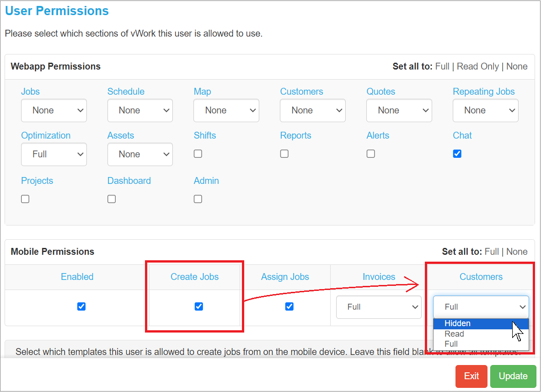Screen dimensions: 541x392
Task: Click the Chat label link
Action: [462, 135]
